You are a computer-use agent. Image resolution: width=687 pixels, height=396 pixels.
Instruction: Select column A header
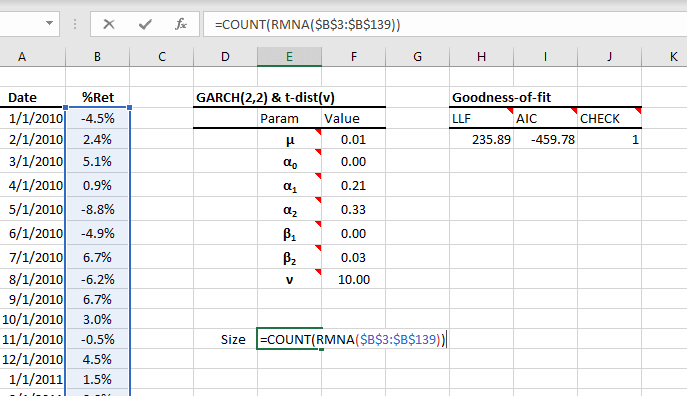pyautogui.click(x=22, y=57)
